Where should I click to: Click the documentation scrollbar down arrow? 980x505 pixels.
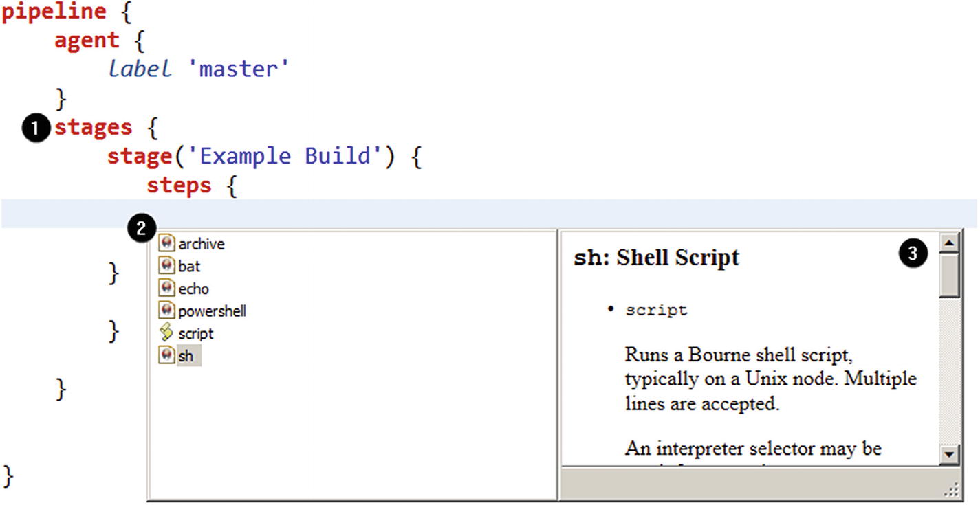point(950,453)
